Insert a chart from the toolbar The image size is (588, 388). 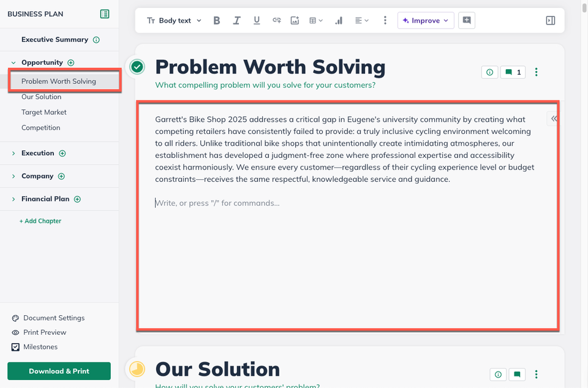click(339, 21)
